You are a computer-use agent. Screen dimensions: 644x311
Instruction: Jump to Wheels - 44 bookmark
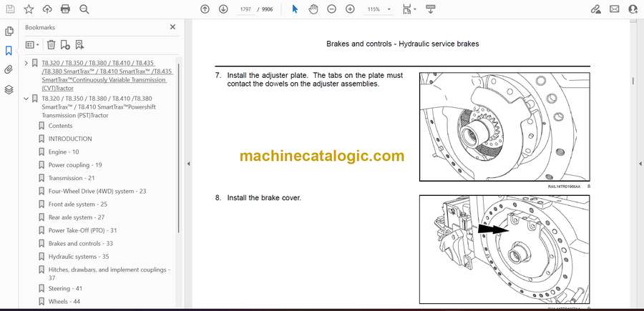click(x=64, y=302)
